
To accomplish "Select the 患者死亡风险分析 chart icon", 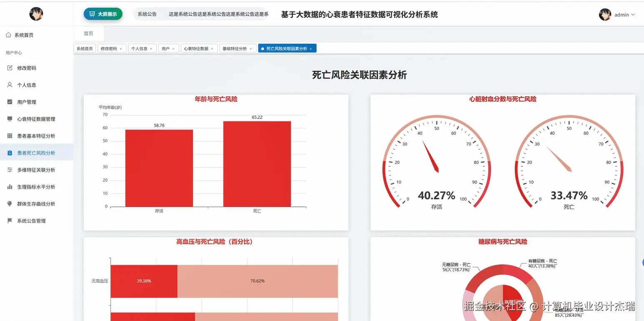I will [10, 153].
